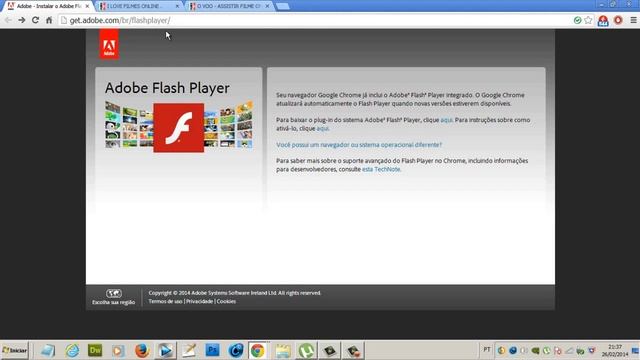
Task: Open 'Você possui um navegador' link
Action: pos(359,144)
